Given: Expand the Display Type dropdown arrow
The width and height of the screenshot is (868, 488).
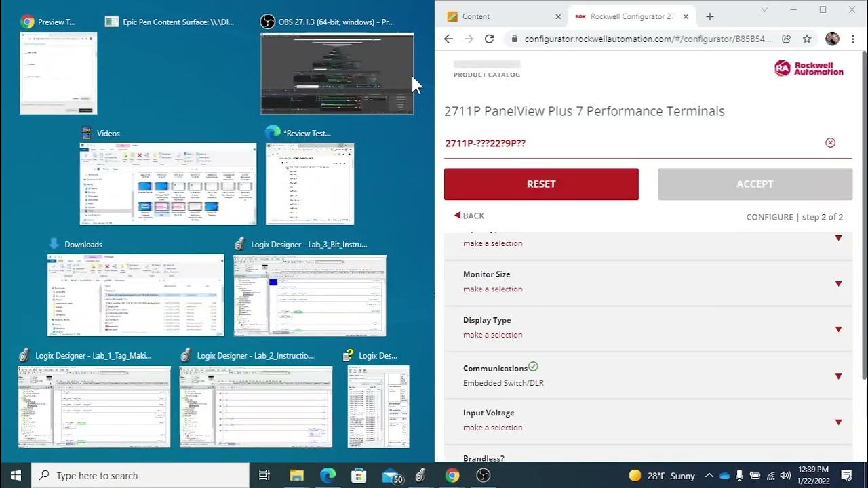Looking at the screenshot, I should pyautogui.click(x=839, y=329).
